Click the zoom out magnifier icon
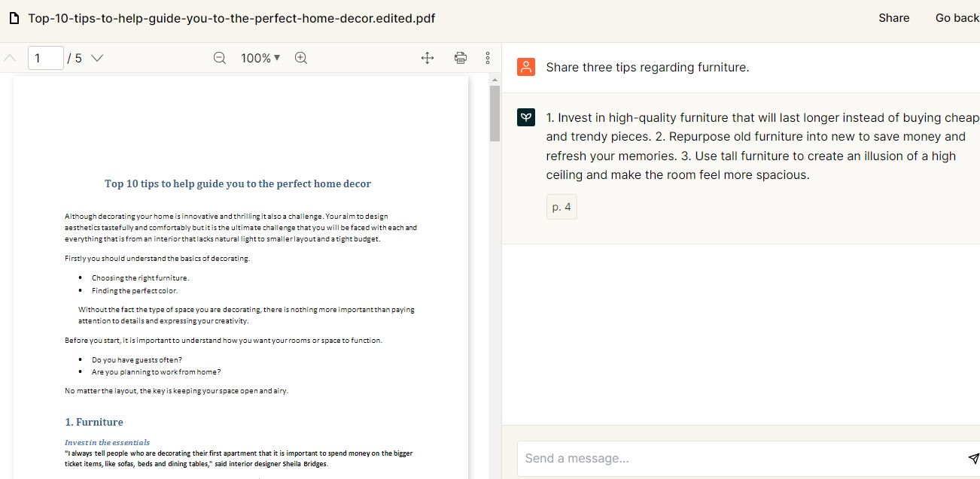 click(x=220, y=58)
